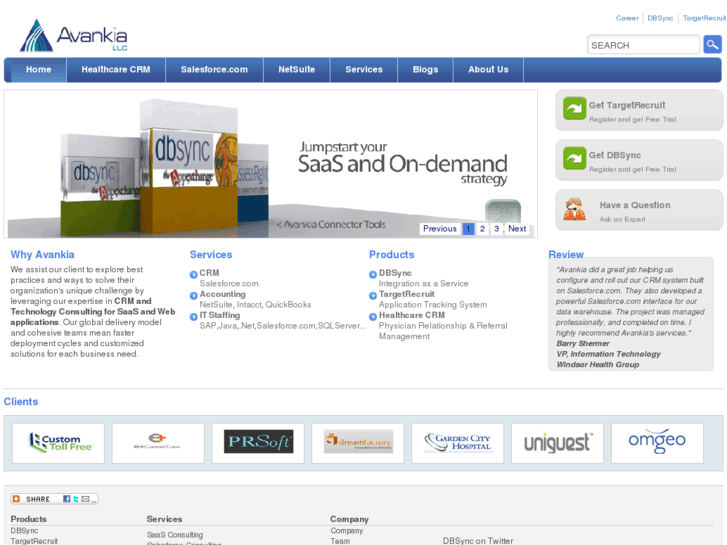Click the Review heading
The height and width of the screenshot is (545, 727).
[x=566, y=254]
